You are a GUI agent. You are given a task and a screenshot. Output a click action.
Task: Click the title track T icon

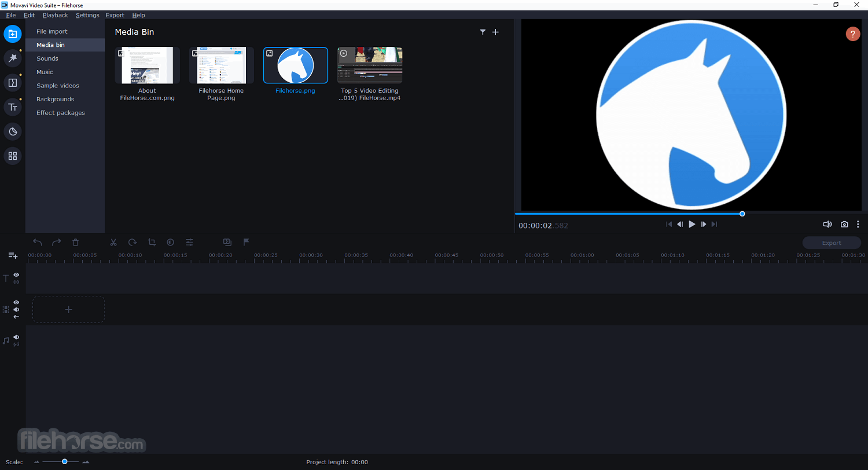pyautogui.click(x=6, y=278)
